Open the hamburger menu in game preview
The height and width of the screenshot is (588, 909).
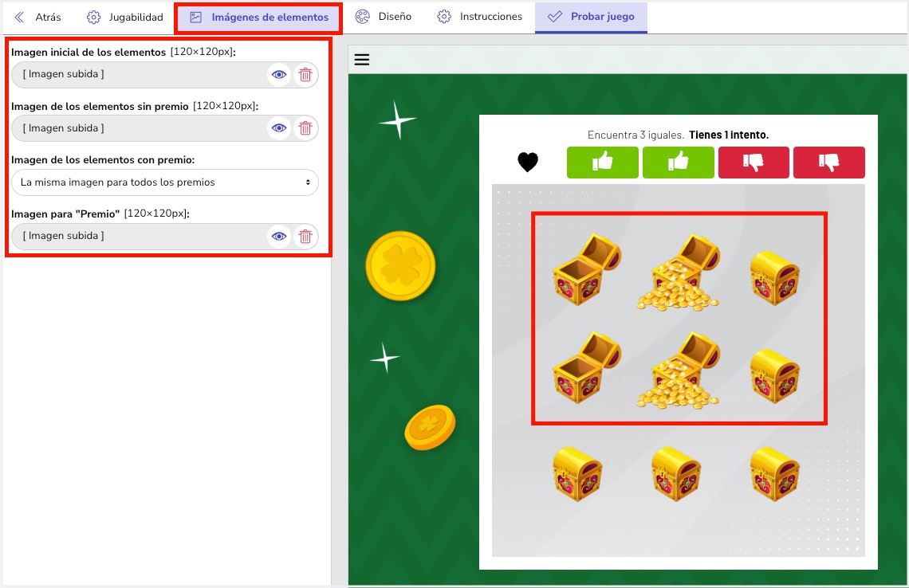click(362, 60)
